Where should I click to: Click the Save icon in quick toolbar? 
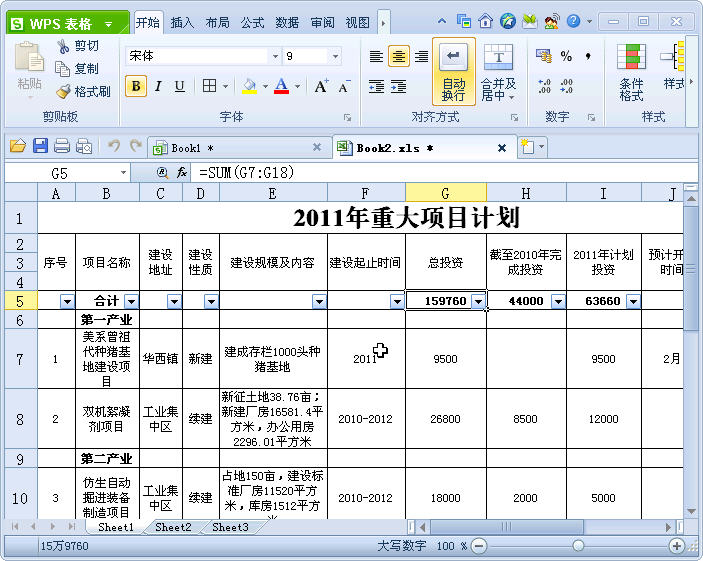tap(40, 146)
